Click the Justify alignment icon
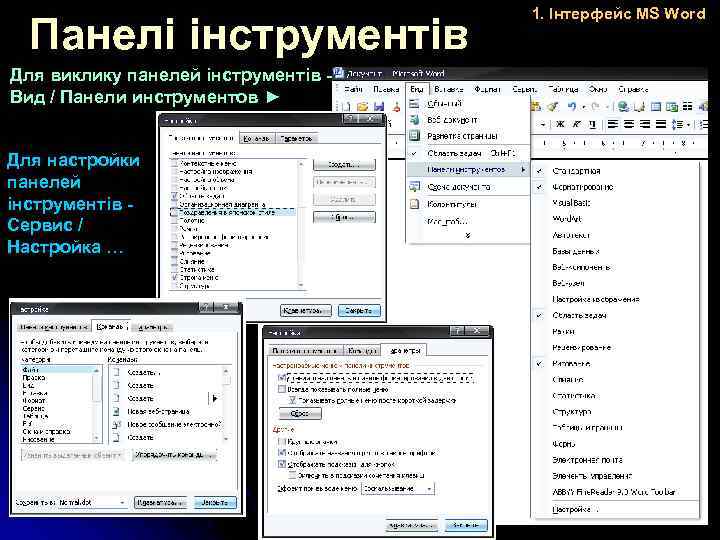The width and height of the screenshot is (720, 540). coord(661,124)
